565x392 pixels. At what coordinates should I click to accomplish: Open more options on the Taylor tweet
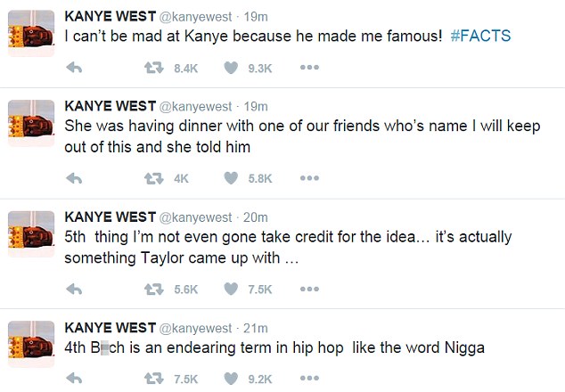309,289
